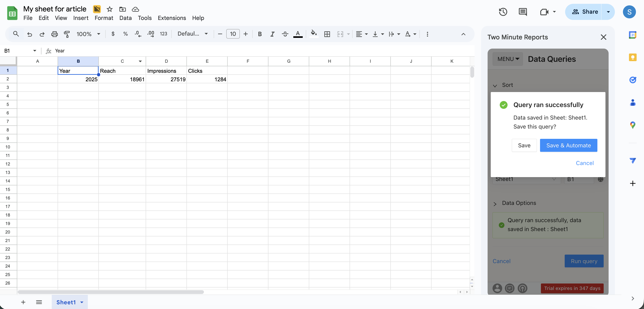The height and width of the screenshot is (309, 644).
Task: Toggle bold formatting
Action: pyautogui.click(x=260, y=34)
